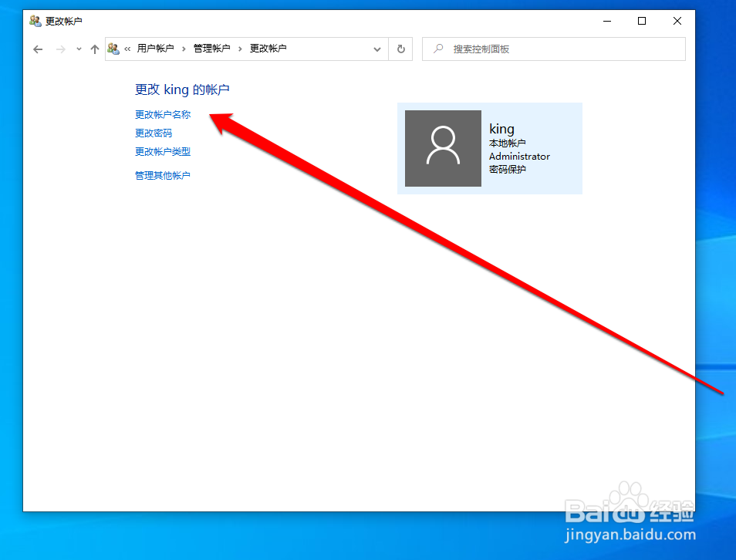Go up one level arrow
The image size is (736, 560).
pyautogui.click(x=95, y=49)
